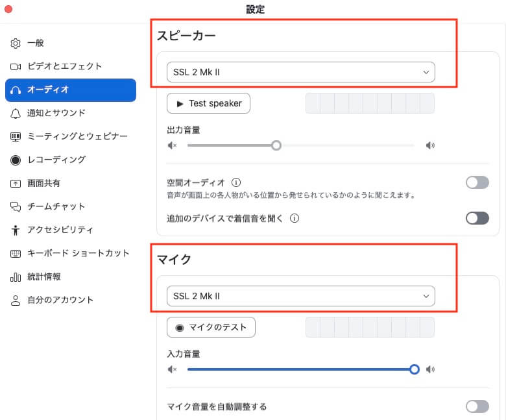Click the 画面共有 share screen icon
Screen dimensions: 506x420
point(16,184)
